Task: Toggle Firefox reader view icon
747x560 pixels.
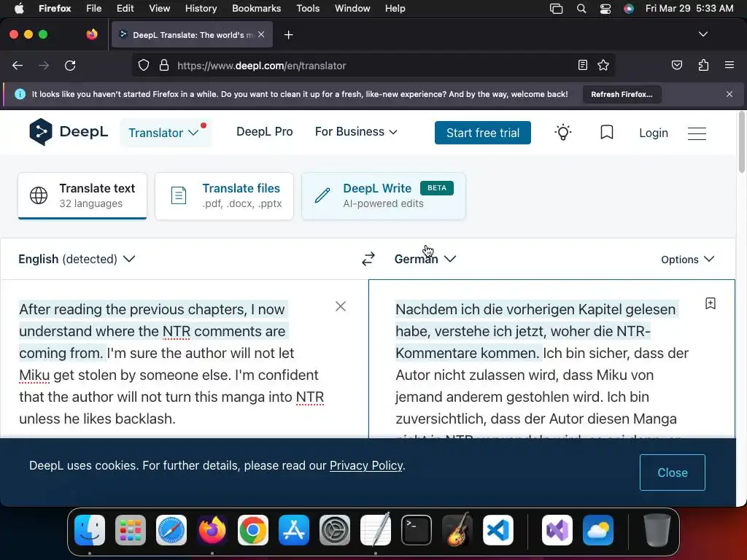Action: point(583,65)
